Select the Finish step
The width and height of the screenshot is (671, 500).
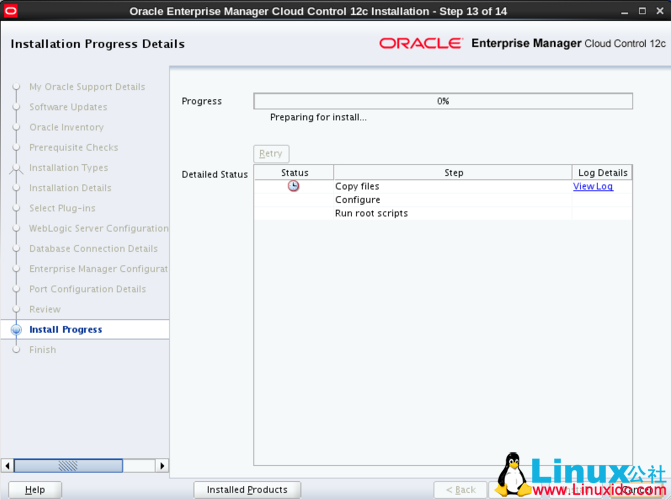click(42, 350)
